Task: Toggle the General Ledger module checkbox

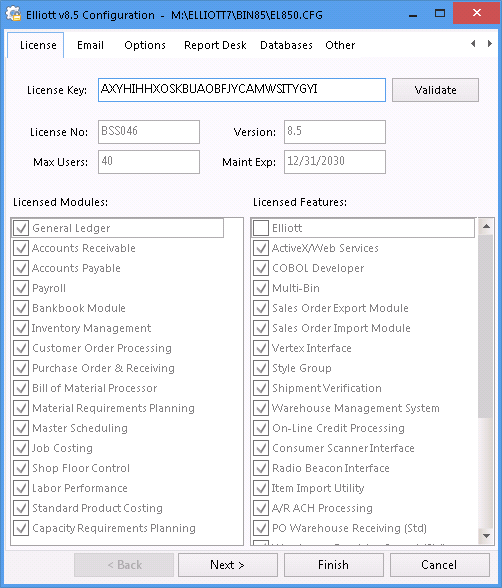Action: click(x=21, y=228)
